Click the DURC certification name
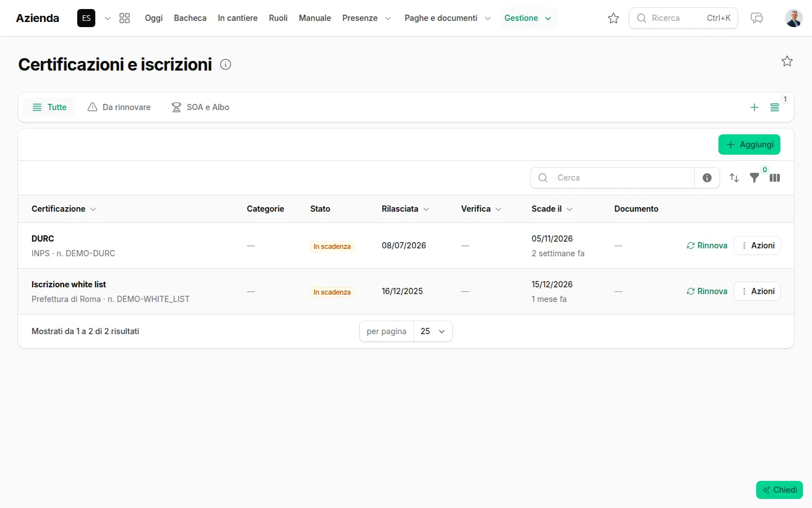 pos(43,239)
